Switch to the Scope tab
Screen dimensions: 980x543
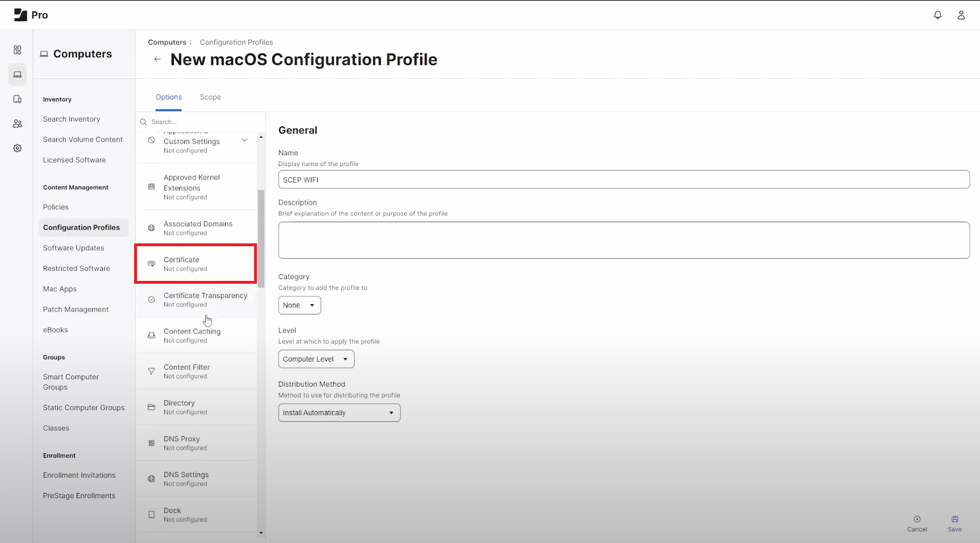(x=210, y=97)
